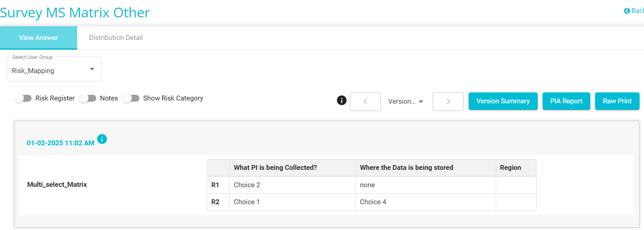The width and height of the screenshot is (644, 230).
Task: Click the 01-02-2025 11:02 AM timestamp
Action: pyautogui.click(x=61, y=143)
